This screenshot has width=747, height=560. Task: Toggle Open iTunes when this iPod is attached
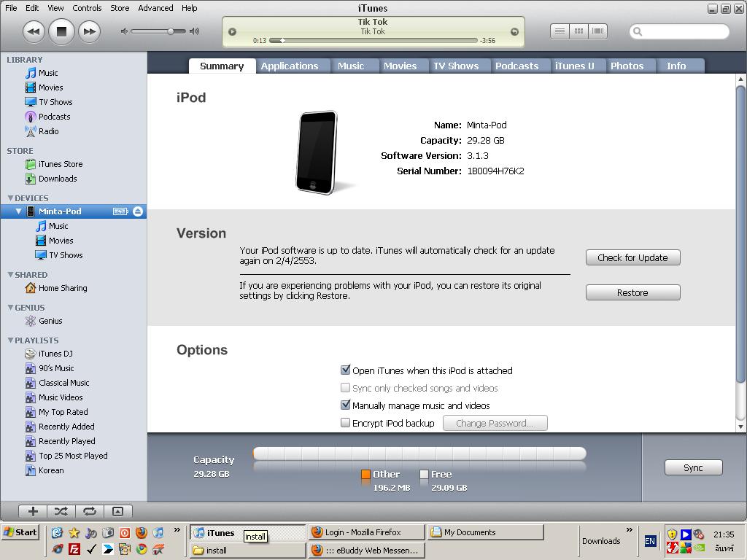point(345,370)
